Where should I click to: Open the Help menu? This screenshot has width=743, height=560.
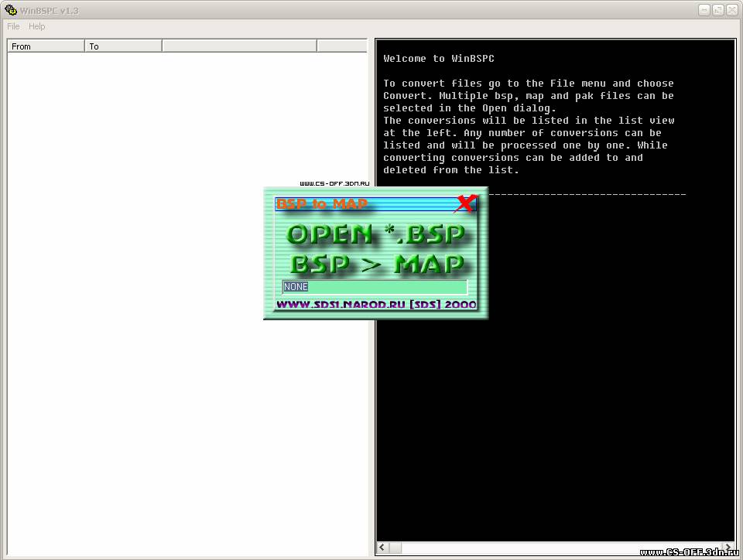coord(36,26)
